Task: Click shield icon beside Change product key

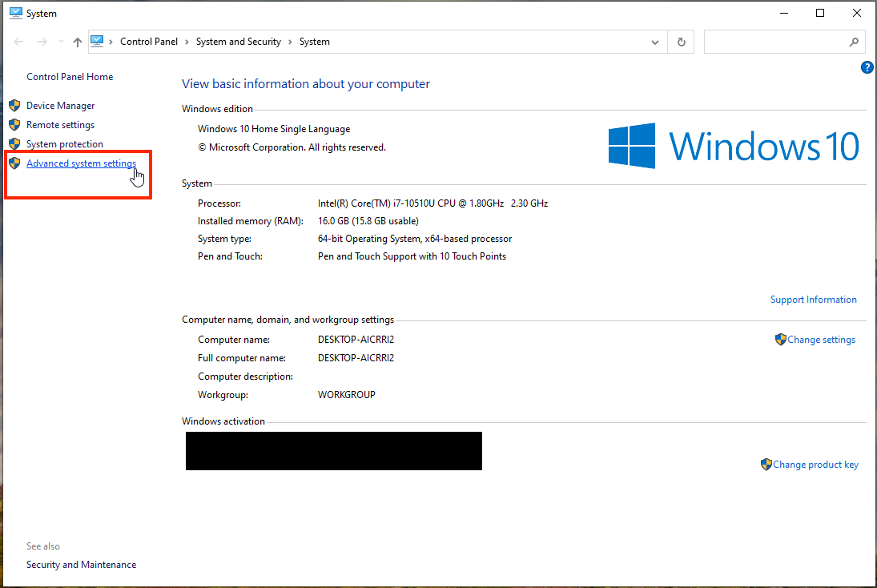Action: [766, 465]
